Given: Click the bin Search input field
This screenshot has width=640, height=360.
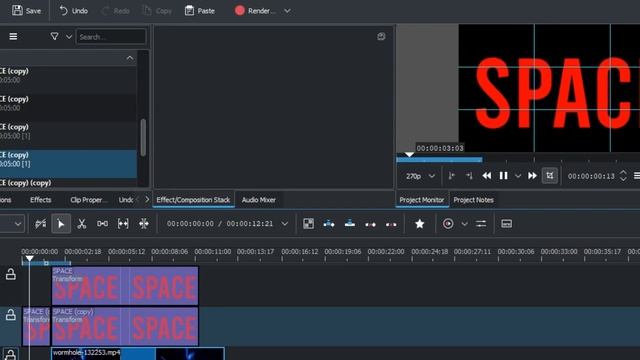Looking at the screenshot, I should pyautogui.click(x=111, y=37).
